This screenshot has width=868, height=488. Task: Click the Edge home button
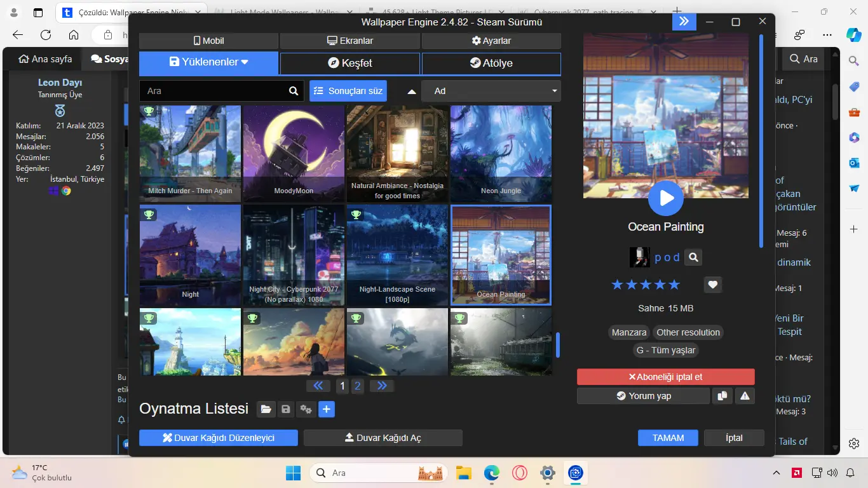[x=74, y=35]
